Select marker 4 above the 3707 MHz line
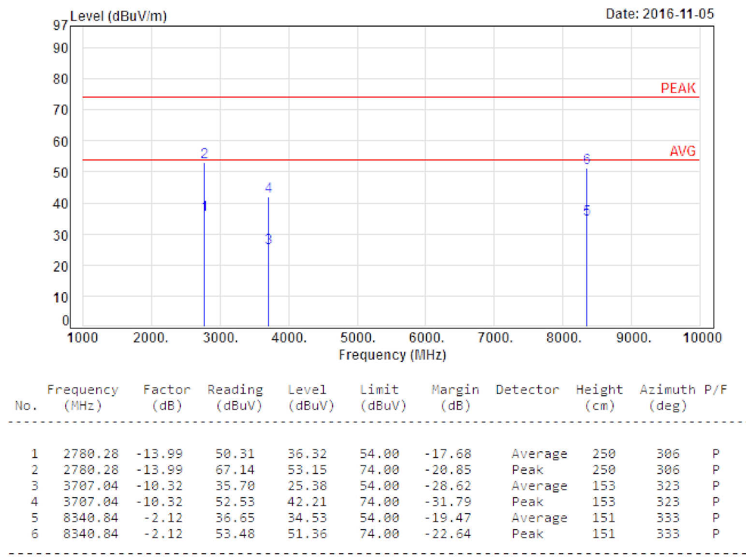This screenshot has width=746, height=560. click(x=268, y=187)
